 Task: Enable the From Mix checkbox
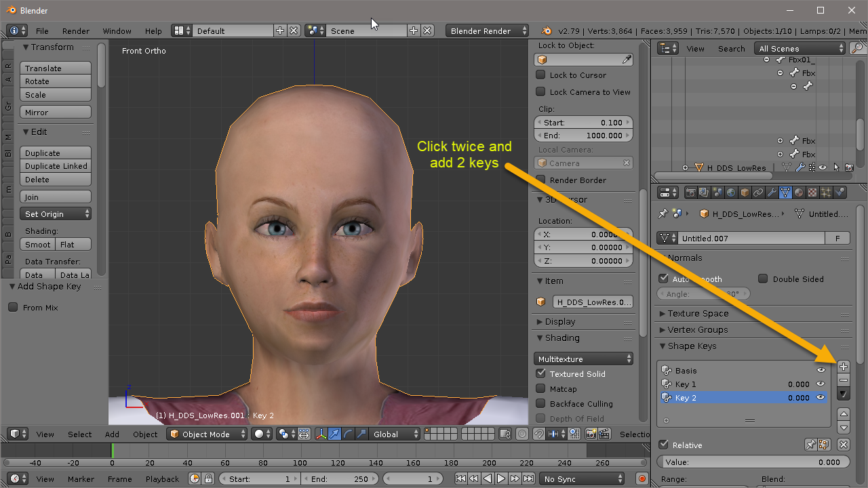[13, 307]
